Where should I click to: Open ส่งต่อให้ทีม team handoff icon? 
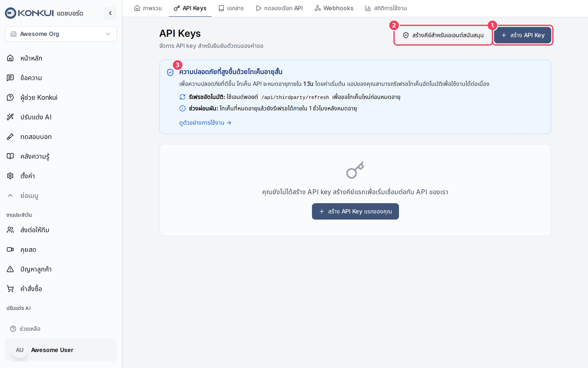point(10,230)
